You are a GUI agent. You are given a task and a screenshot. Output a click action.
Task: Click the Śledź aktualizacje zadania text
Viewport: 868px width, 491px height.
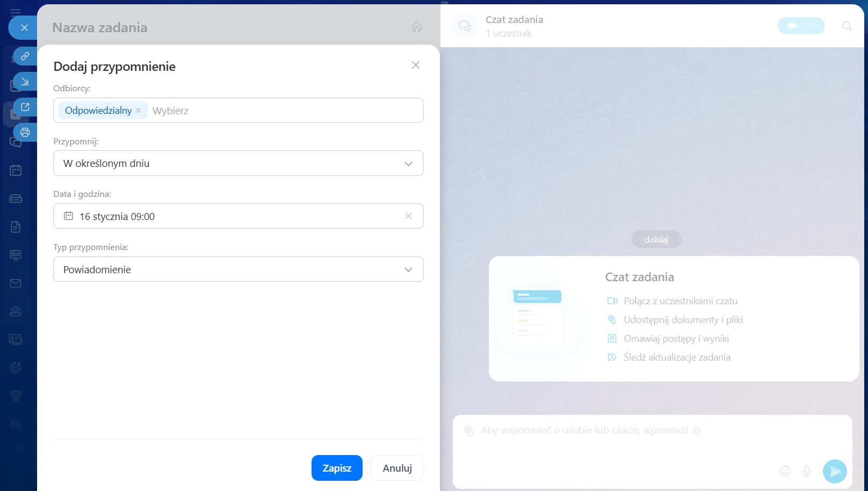pos(677,357)
